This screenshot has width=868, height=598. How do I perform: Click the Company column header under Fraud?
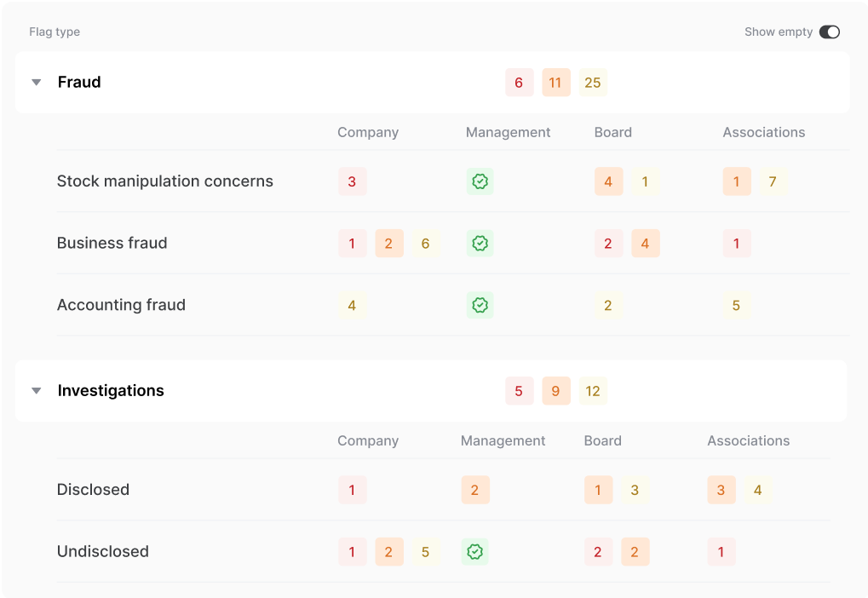point(368,133)
